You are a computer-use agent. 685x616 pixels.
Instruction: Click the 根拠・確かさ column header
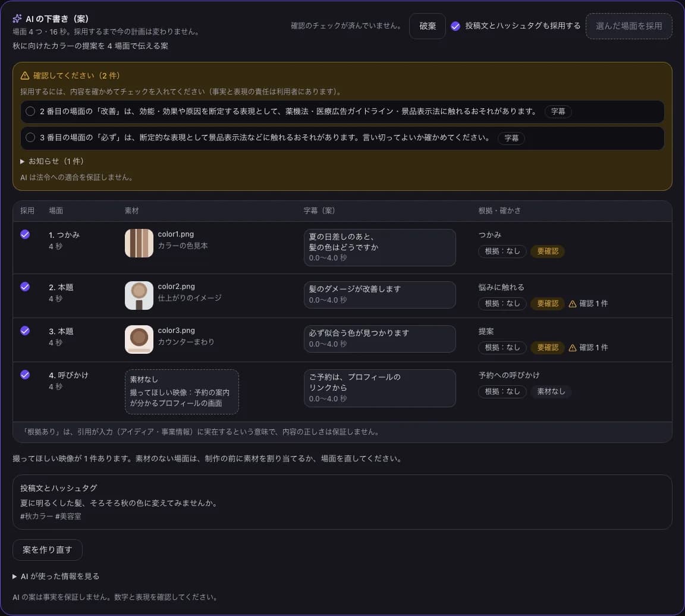click(499, 210)
